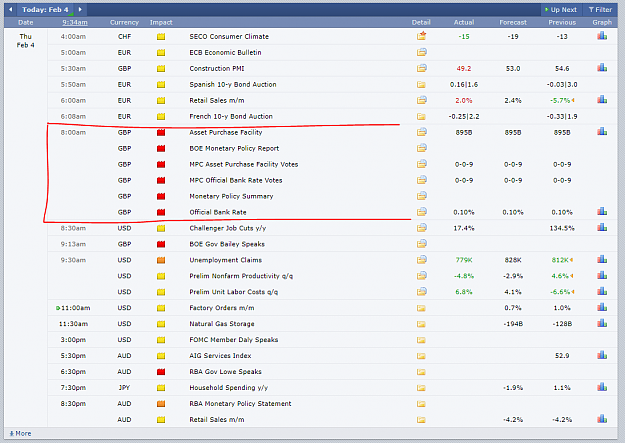
Task: Open the Today: Feb 4 date selector
Action: 45,10
